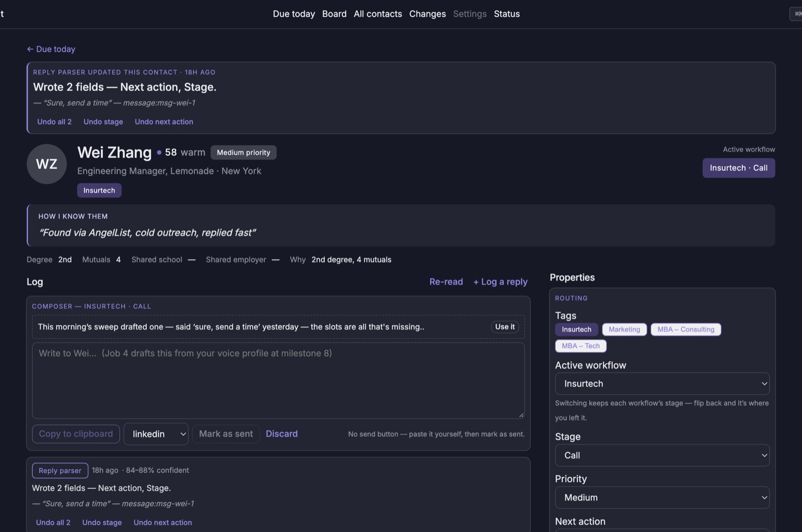Image resolution: width=802 pixels, height=532 pixels.
Task: Click the WZ avatar circle
Action: click(47, 164)
